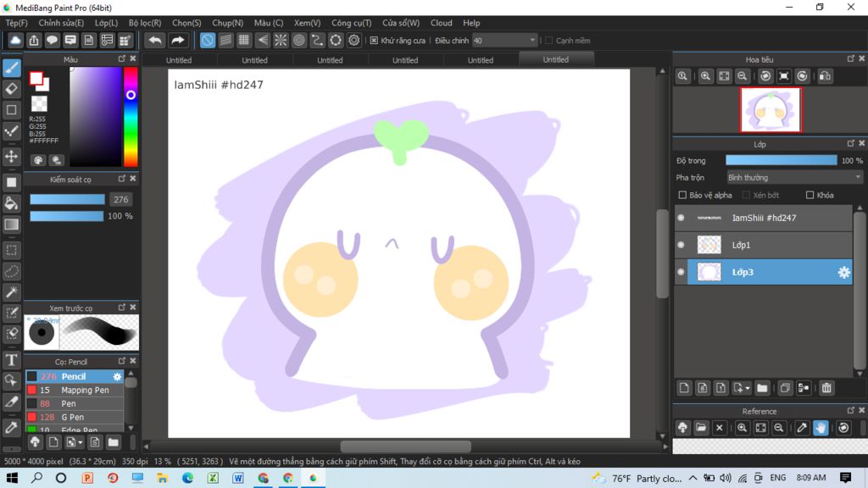Screen dimensions: 868x488
Task: Click the brush size slider showing 276
Action: (x=67, y=200)
